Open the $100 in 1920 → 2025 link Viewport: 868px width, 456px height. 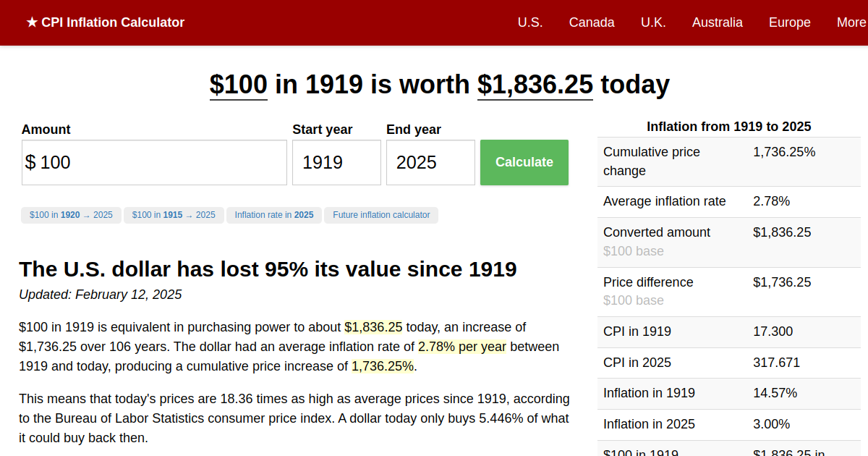tap(71, 215)
